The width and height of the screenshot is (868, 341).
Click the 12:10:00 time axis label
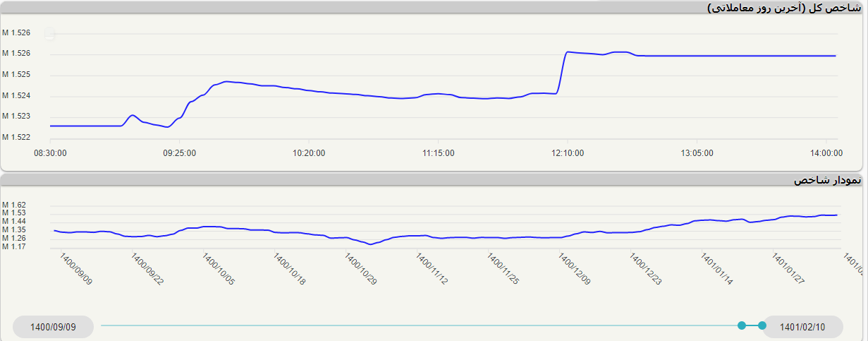568,152
